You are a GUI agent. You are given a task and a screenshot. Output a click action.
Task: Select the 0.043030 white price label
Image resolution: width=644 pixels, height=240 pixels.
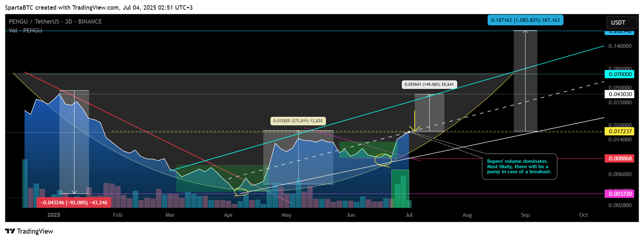(619, 94)
